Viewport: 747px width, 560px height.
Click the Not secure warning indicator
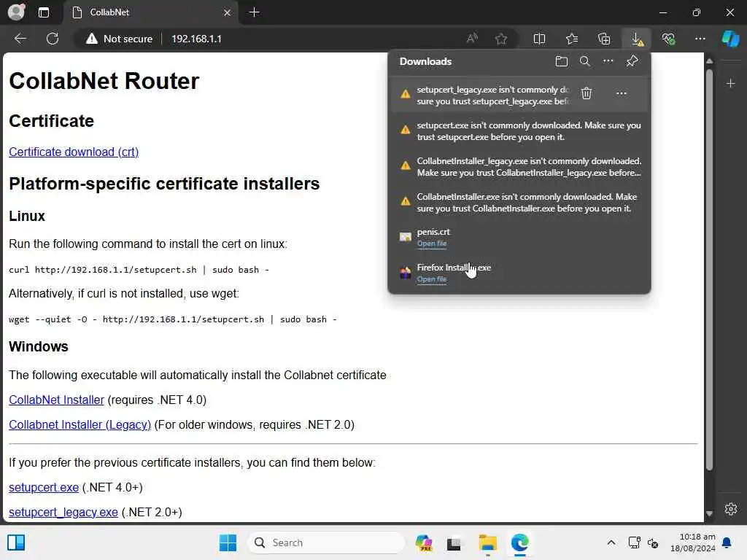tap(119, 39)
